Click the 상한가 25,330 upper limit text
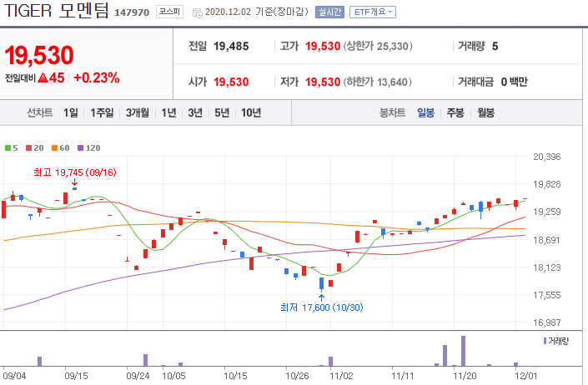The height and width of the screenshot is (385, 588). click(378, 47)
